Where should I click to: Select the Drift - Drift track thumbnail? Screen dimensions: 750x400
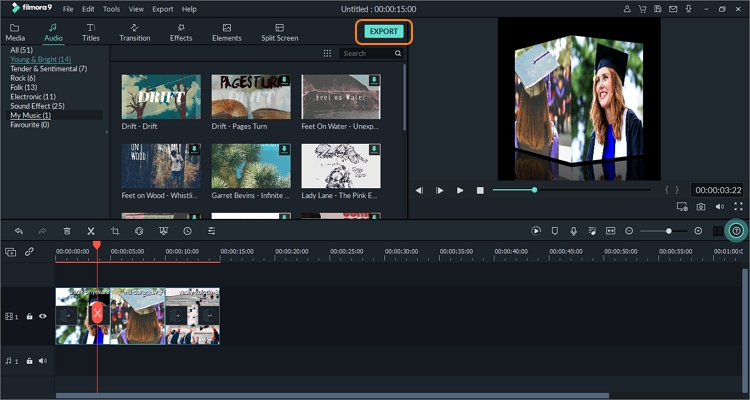pos(161,97)
